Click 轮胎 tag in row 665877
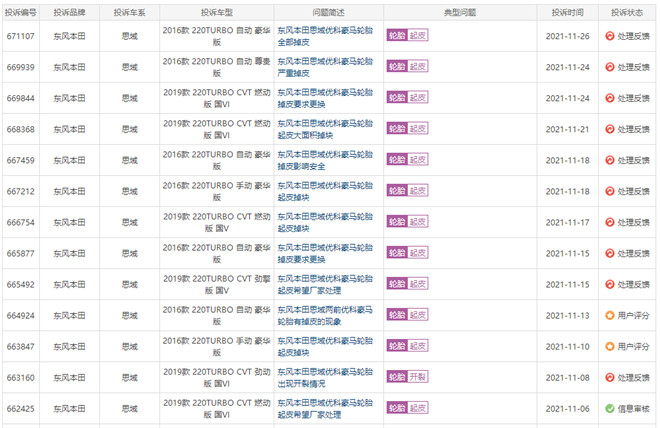The image size is (660, 428). pyautogui.click(x=397, y=253)
